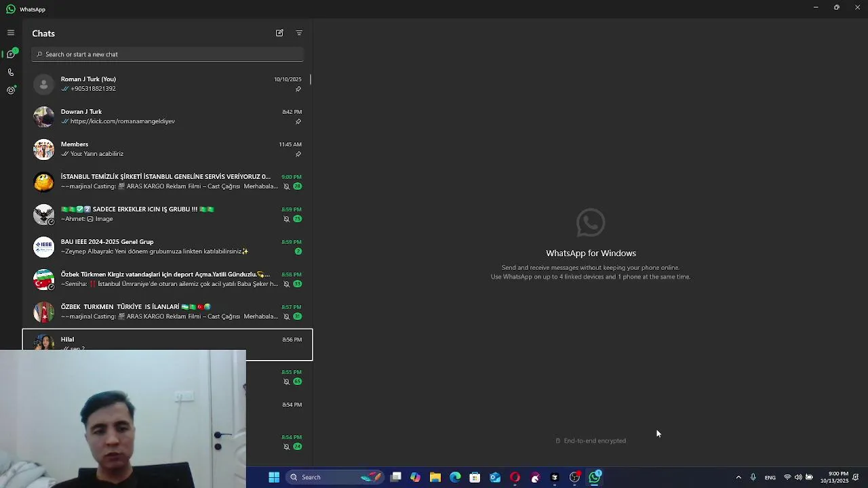Switch to the Chats sidebar tab

click(11, 54)
